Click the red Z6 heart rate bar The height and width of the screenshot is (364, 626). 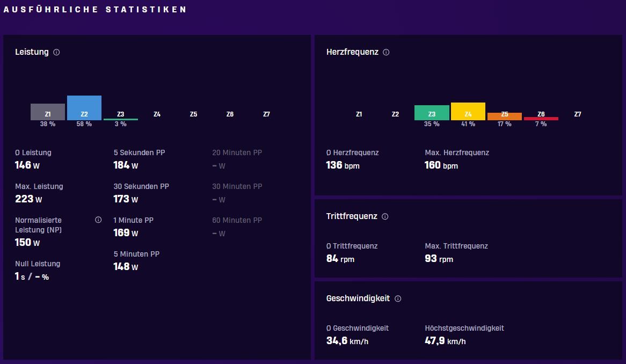click(541, 119)
